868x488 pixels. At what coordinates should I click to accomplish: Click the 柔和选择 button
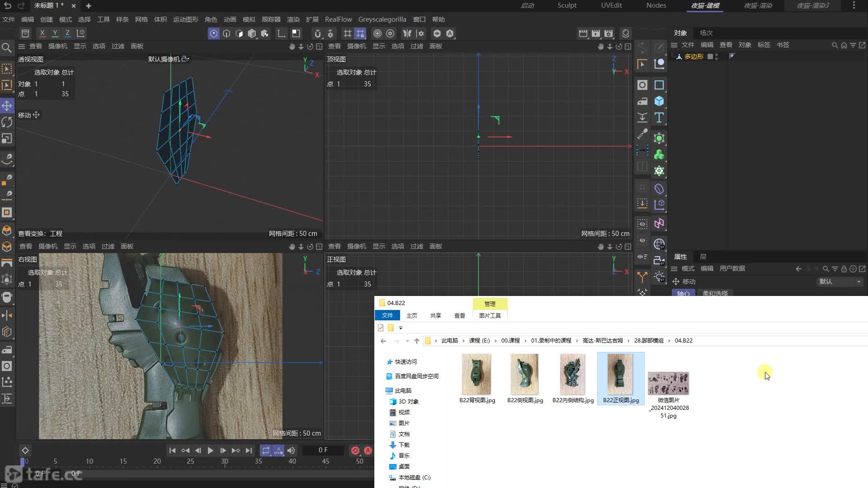click(x=715, y=293)
